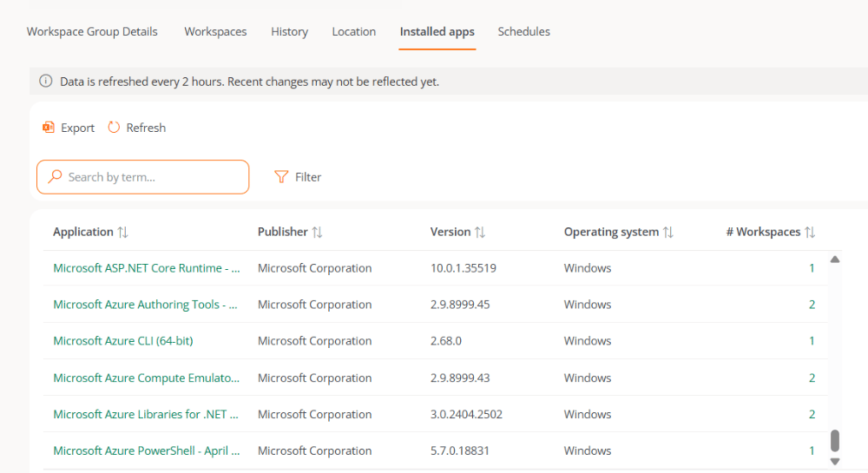This screenshot has height=473, width=868.
Task: Click the info icon in the banner
Action: pyautogui.click(x=46, y=82)
